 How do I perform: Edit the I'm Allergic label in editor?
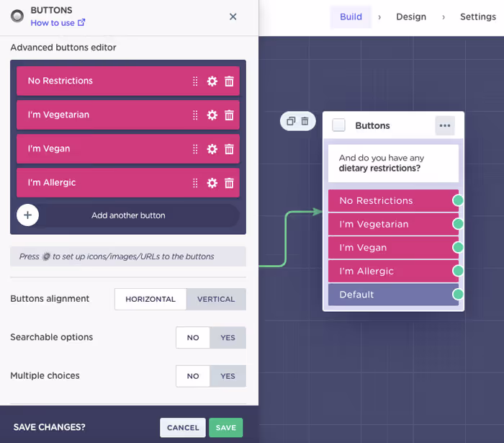(x=51, y=182)
